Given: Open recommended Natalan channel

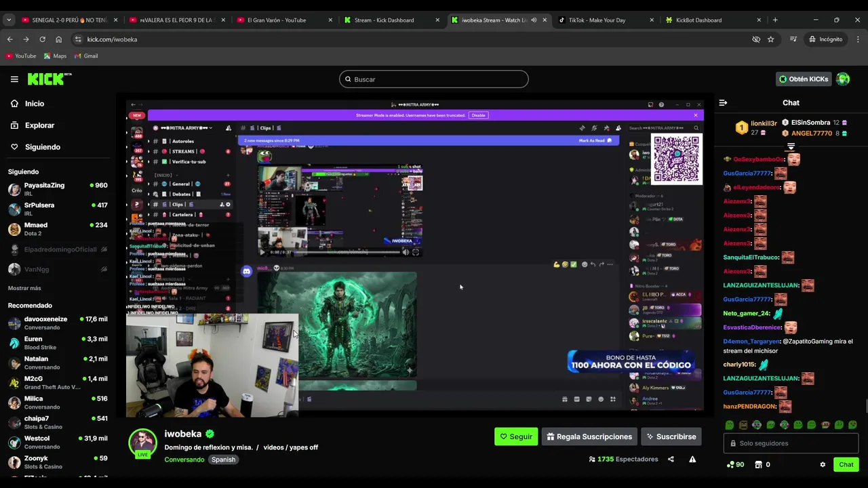Looking at the screenshot, I should click(x=58, y=363).
